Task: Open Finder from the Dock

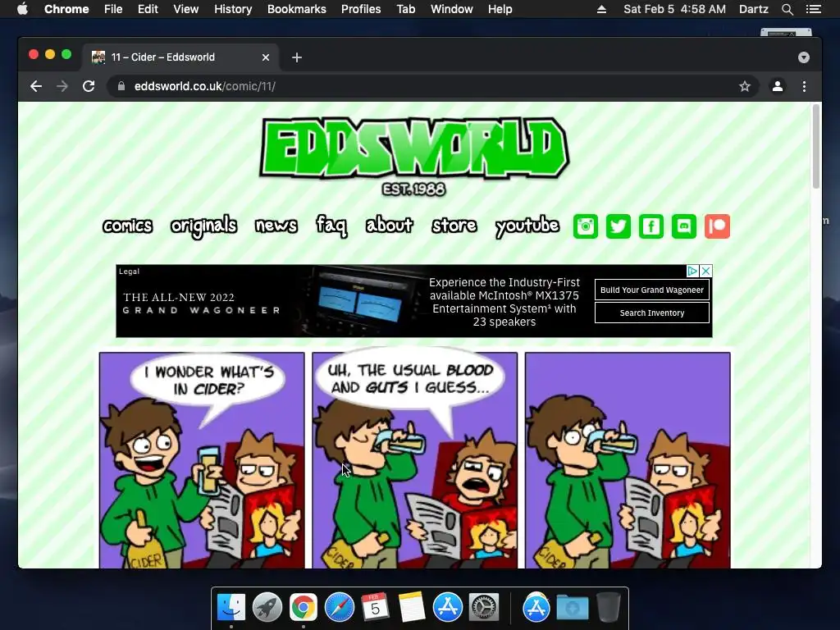Action: click(231, 607)
